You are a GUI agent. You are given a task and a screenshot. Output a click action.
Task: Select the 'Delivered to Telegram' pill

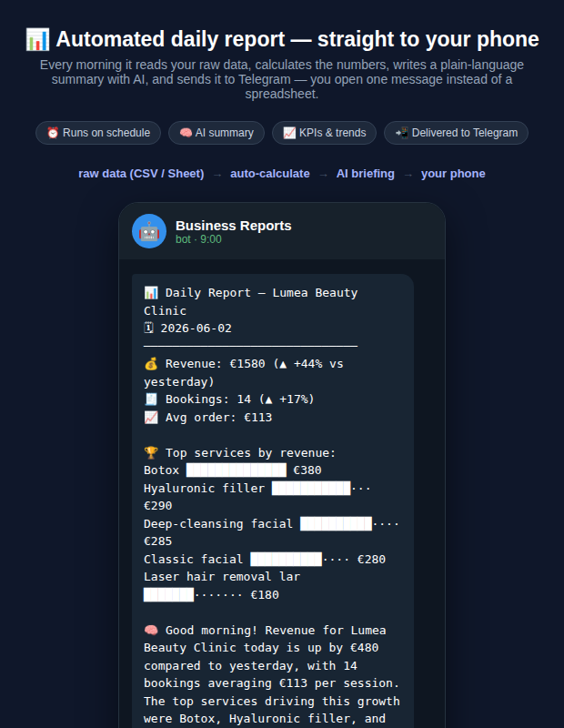[456, 133]
